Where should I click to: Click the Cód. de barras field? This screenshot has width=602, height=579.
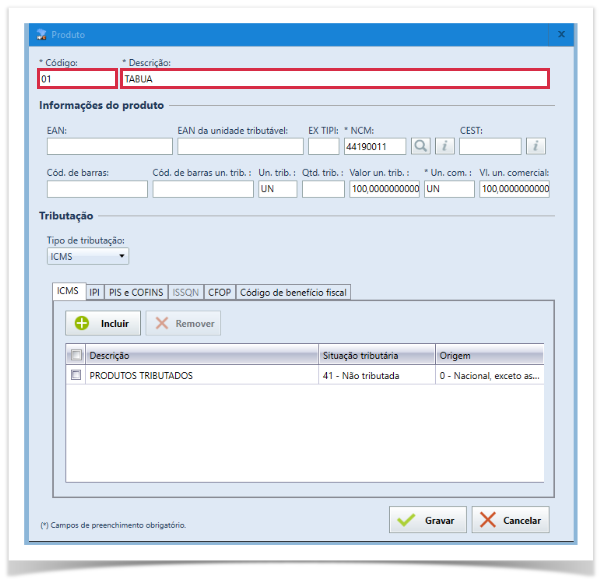pos(97,189)
